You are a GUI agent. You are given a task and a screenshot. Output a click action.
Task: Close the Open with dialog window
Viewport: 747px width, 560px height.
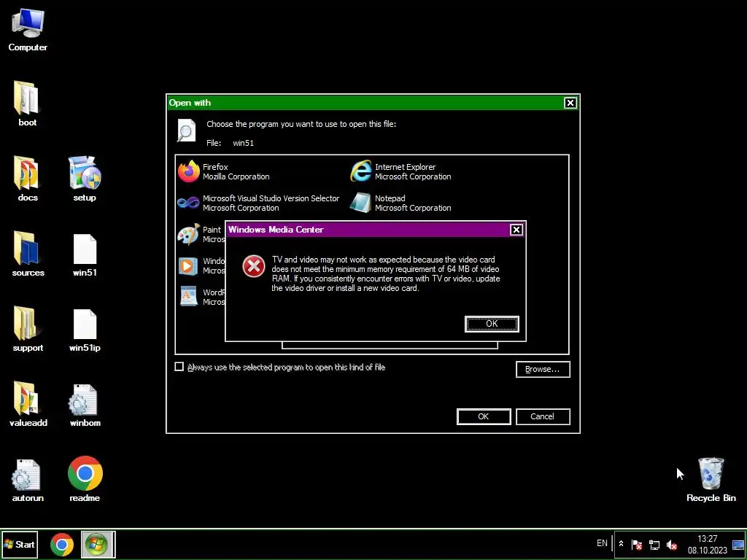coord(570,103)
